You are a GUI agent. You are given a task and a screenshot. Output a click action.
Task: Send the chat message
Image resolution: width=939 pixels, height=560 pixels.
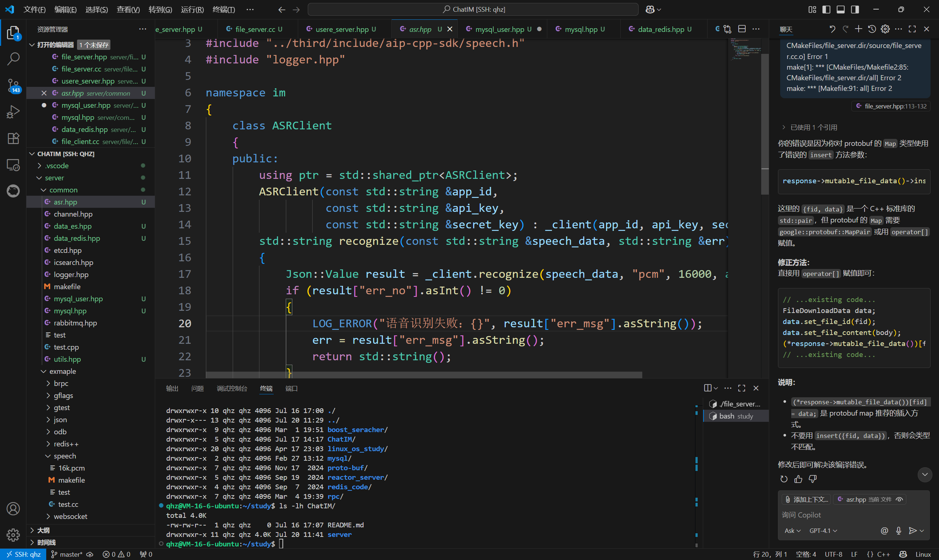(913, 531)
